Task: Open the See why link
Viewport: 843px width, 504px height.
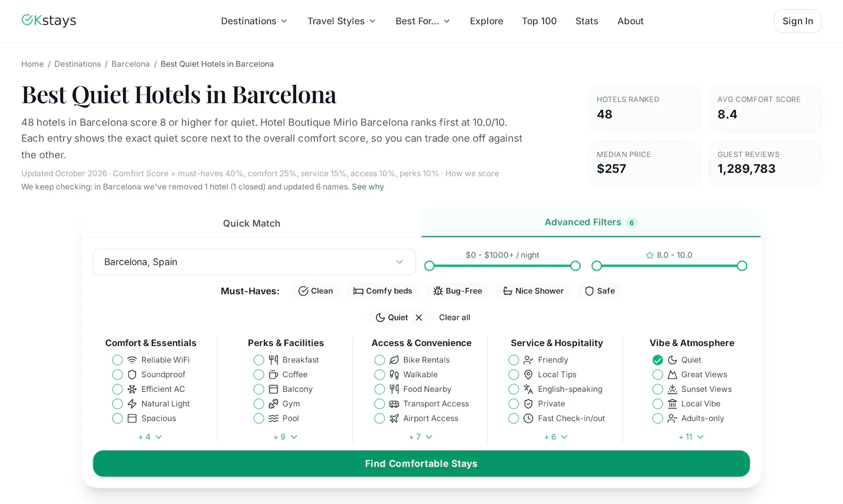Action: click(x=368, y=187)
